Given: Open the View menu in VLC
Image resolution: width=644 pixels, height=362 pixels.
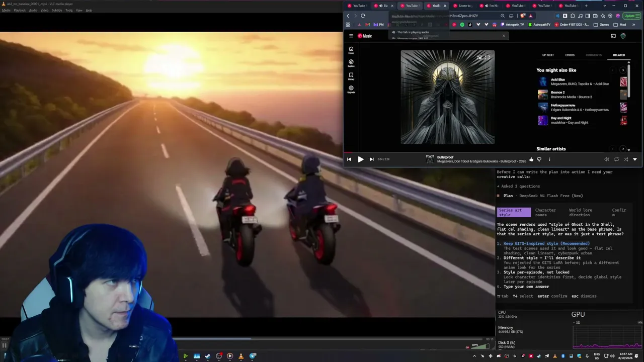Looking at the screenshot, I should coord(79,10).
